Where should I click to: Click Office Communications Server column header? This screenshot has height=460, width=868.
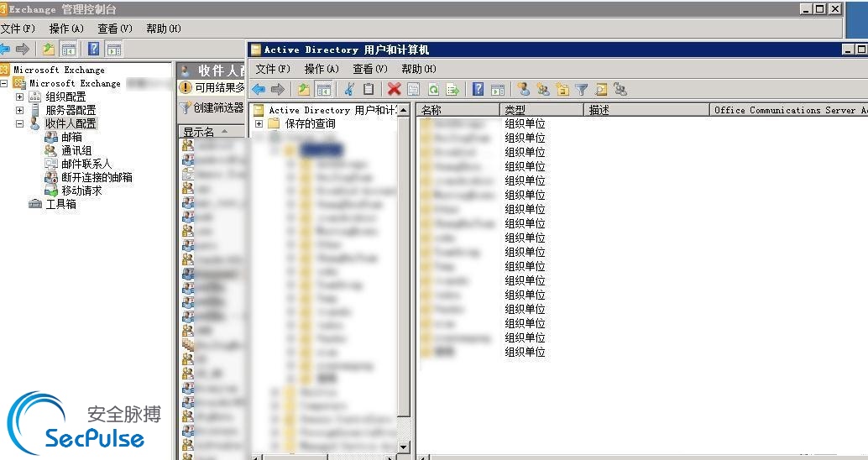[x=789, y=110]
